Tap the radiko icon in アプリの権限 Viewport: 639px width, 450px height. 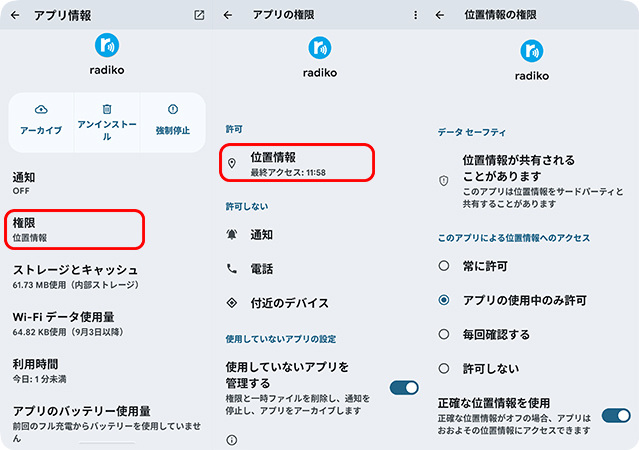[x=320, y=48]
